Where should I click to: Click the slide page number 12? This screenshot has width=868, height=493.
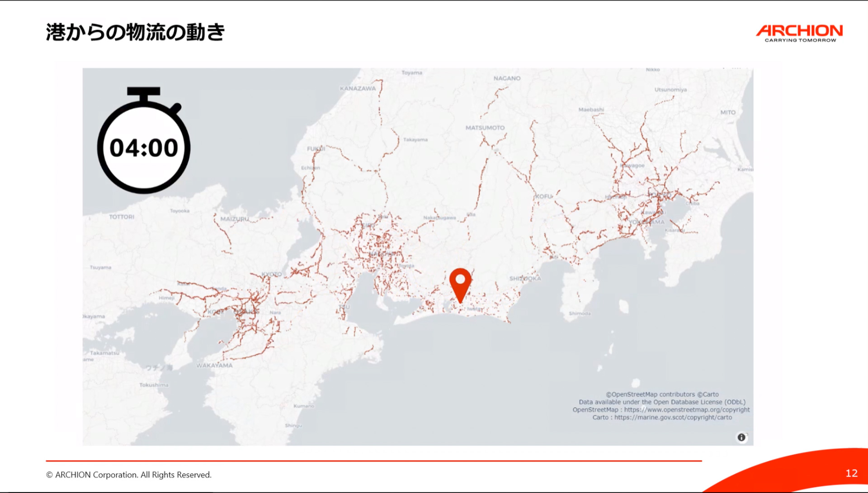pos(851,473)
